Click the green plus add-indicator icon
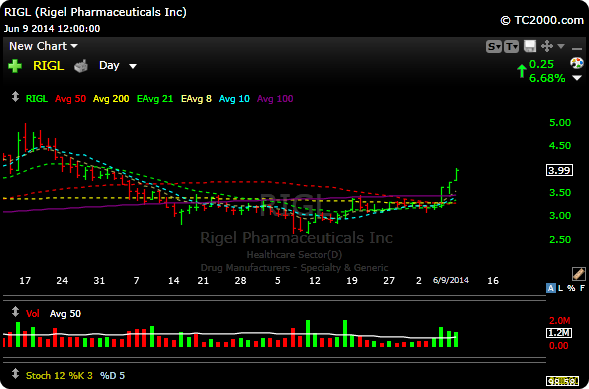Viewport: 589px width, 389px height. 15,66
